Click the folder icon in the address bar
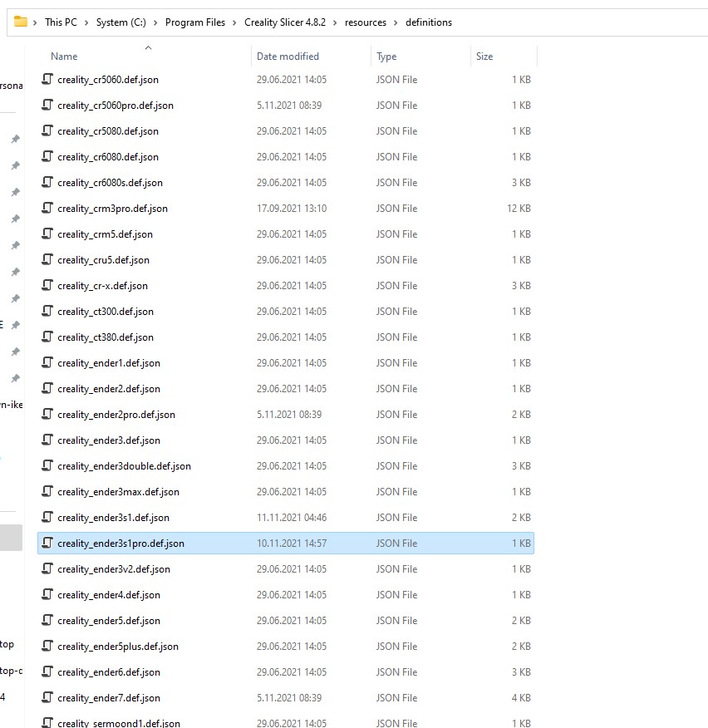This screenshot has height=728, width=708. click(x=21, y=22)
